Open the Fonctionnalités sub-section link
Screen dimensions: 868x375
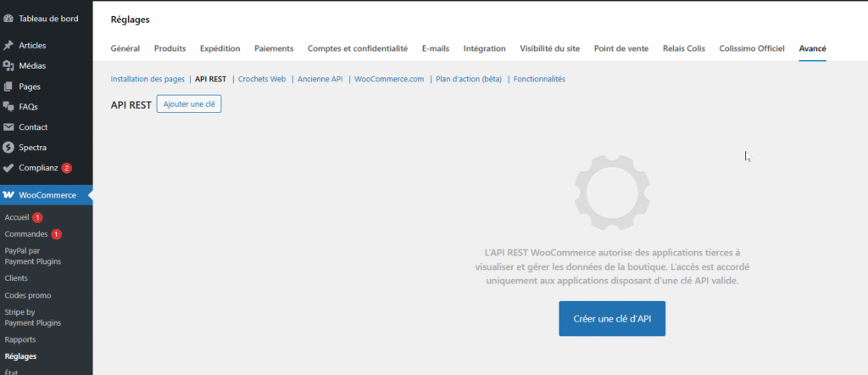[539, 79]
